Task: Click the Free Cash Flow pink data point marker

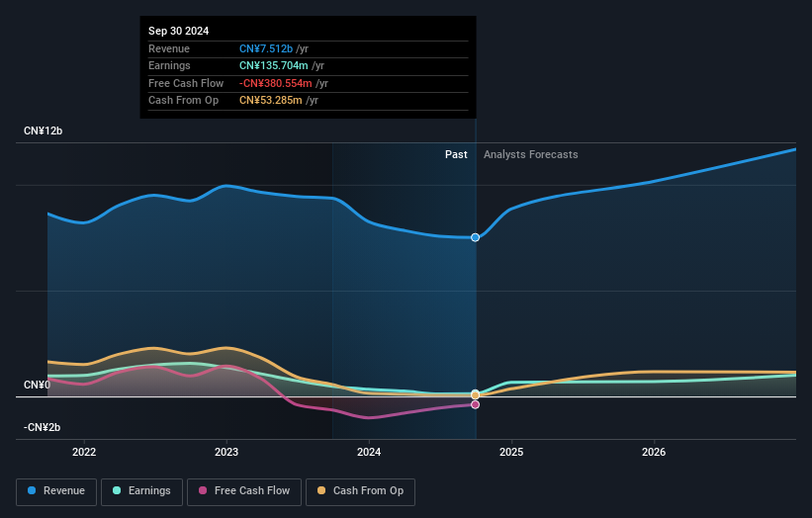Action: pos(475,404)
